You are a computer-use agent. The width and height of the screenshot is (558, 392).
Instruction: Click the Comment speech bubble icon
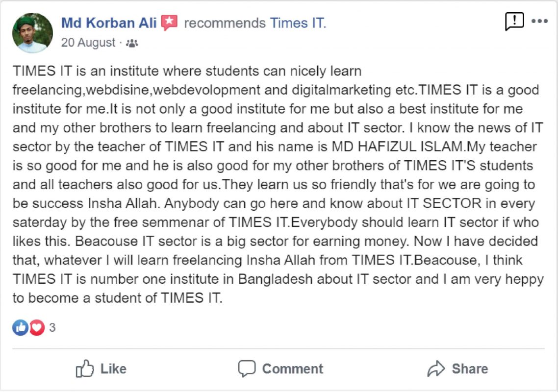[x=247, y=368]
